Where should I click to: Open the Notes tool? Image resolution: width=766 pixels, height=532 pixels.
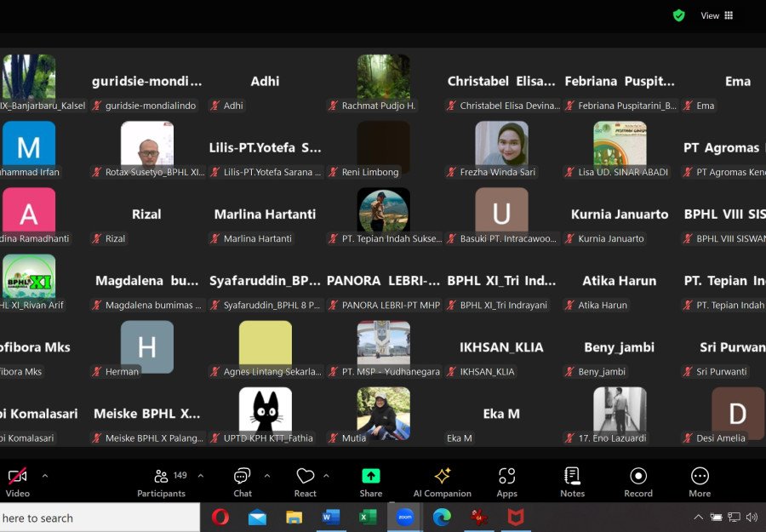click(572, 482)
